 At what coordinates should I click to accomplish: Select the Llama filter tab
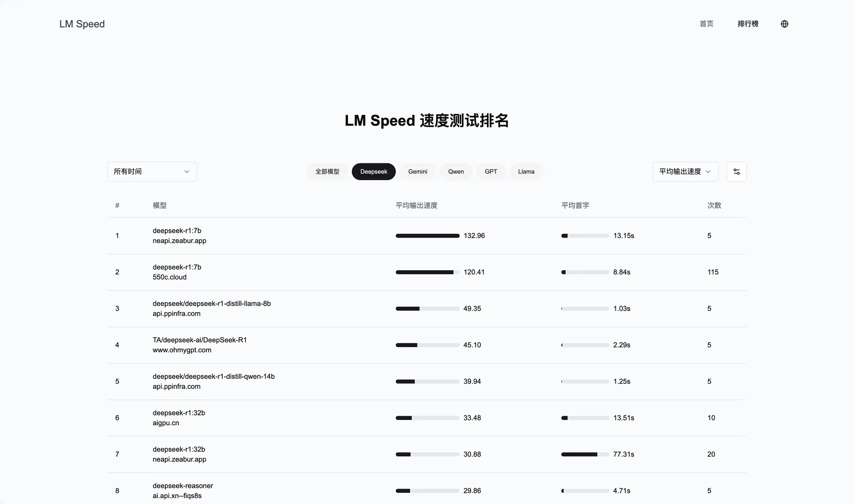click(x=526, y=172)
